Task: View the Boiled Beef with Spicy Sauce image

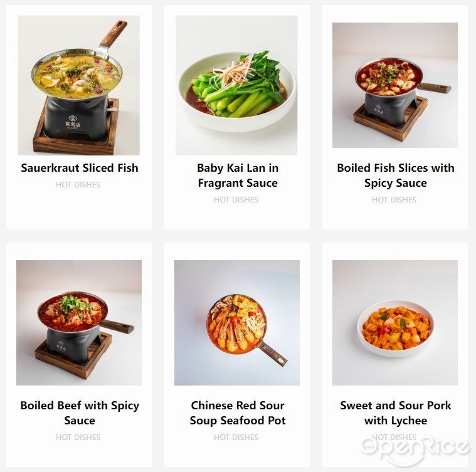Action: tap(79, 323)
